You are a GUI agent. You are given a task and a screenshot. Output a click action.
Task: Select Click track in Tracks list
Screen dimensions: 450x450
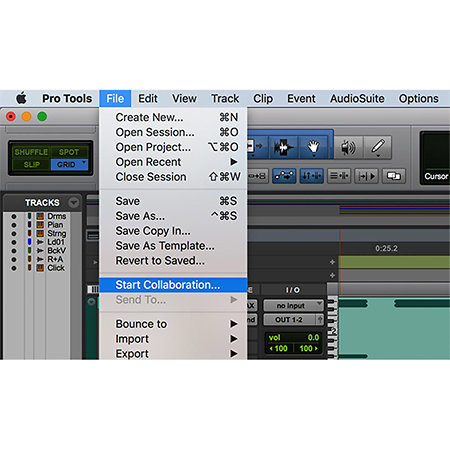pyautogui.click(x=56, y=268)
